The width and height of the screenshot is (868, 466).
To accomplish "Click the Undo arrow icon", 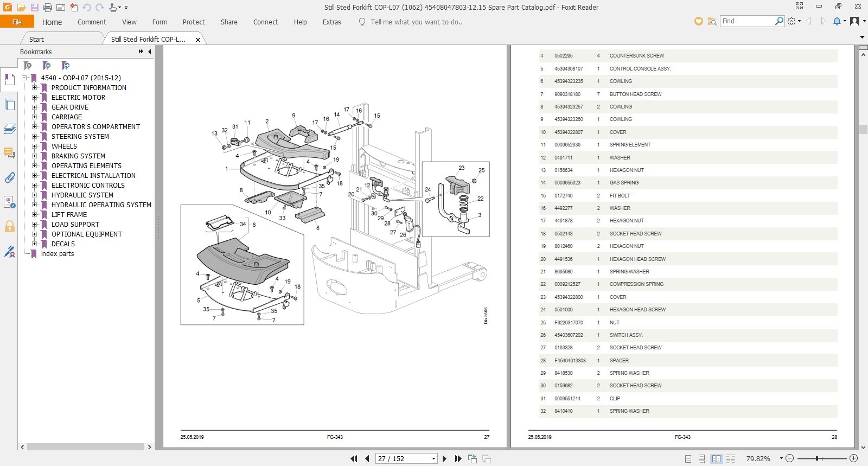I will click(x=87, y=8).
